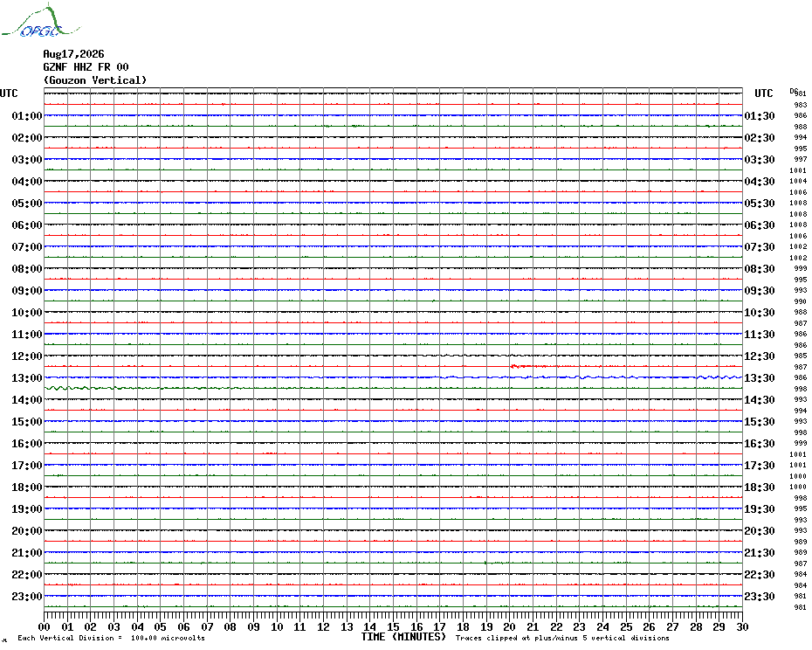Click station label GZNF HHZ FR 00
This screenshot has width=812, height=650.
(x=86, y=67)
